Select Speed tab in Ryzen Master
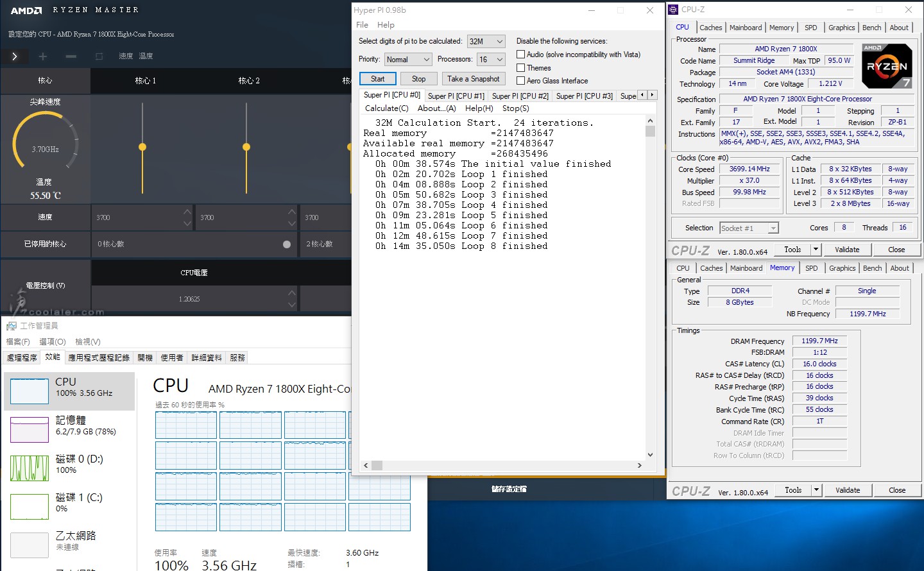Image resolution: width=924 pixels, height=571 pixels. (x=126, y=56)
